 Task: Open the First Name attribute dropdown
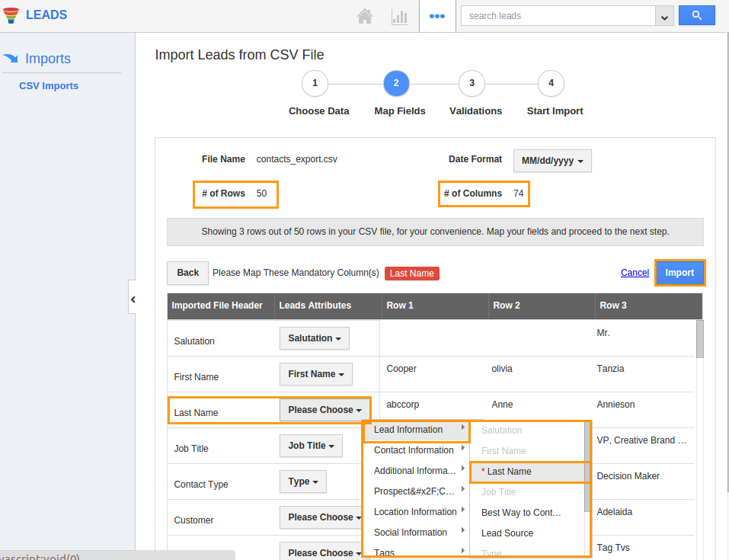(x=315, y=374)
